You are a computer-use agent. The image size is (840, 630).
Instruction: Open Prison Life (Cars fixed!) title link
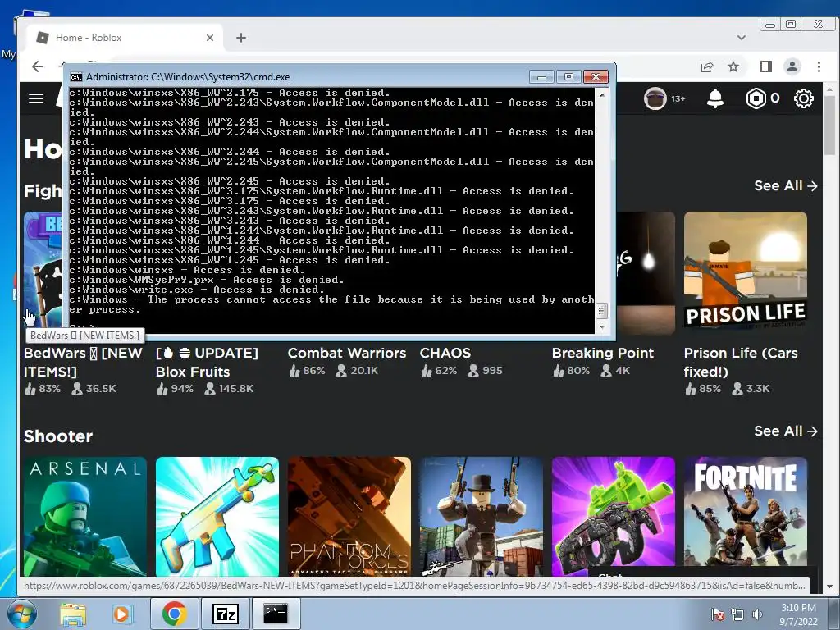click(741, 362)
